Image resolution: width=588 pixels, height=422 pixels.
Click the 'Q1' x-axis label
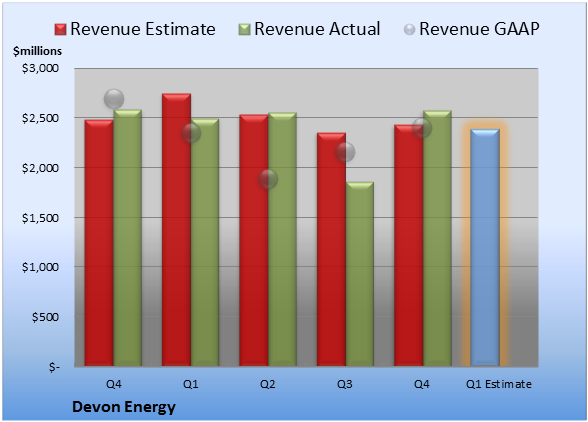coord(190,384)
